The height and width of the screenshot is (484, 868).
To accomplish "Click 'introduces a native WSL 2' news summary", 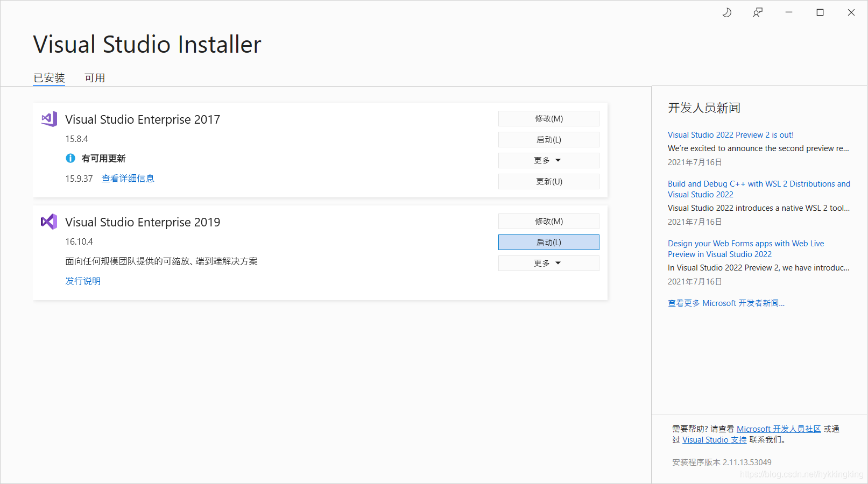I will click(759, 208).
